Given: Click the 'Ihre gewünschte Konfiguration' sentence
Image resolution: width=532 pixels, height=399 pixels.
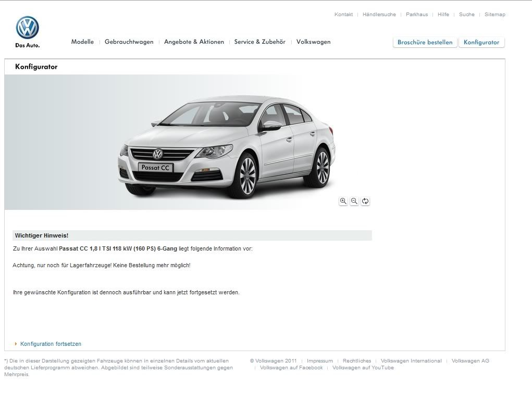Looking at the screenshot, I should [126, 292].
